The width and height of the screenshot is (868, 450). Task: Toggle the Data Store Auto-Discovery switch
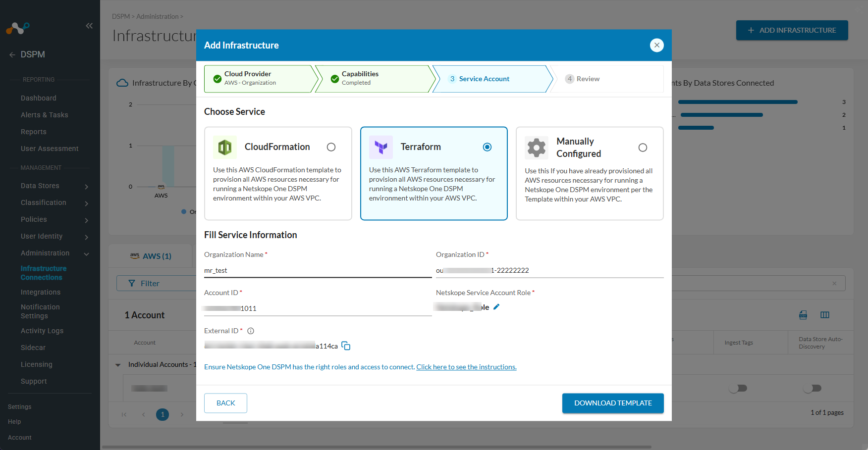pyautogui.click(x=813, y=388)
